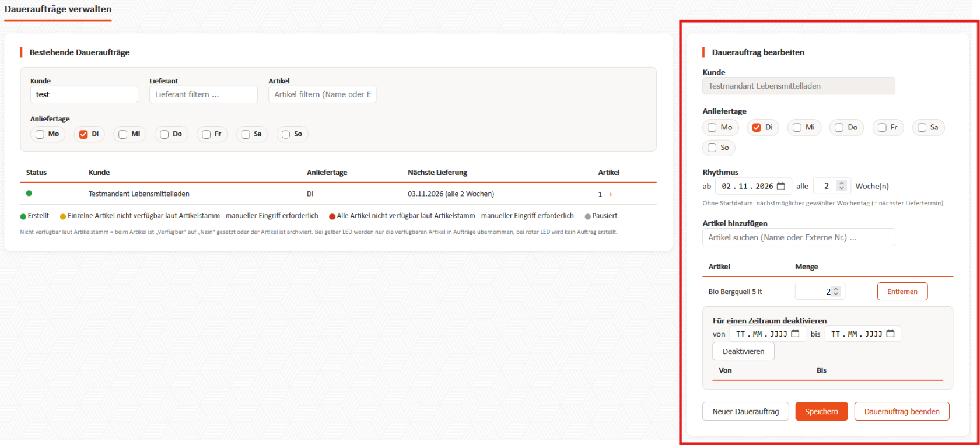Uncheck Di in Dauerauftrag bearbeiten delivery days
The image size is (980, 445).
(757, 127)
